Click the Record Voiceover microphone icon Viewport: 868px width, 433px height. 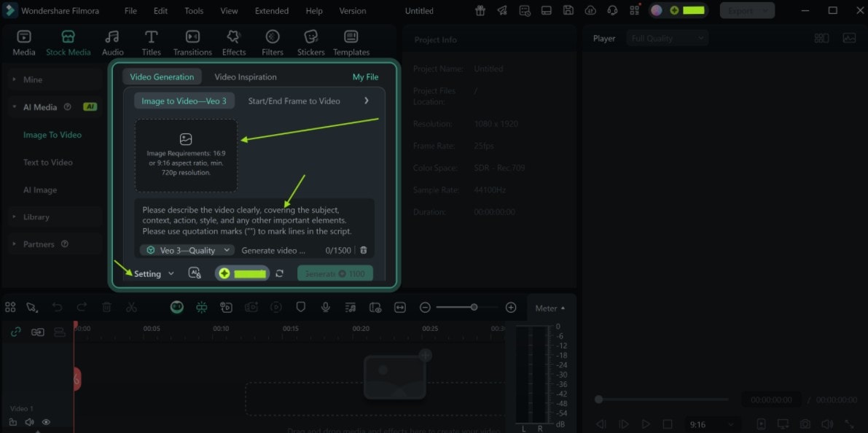pyautogui.click(x=325, y=307)
